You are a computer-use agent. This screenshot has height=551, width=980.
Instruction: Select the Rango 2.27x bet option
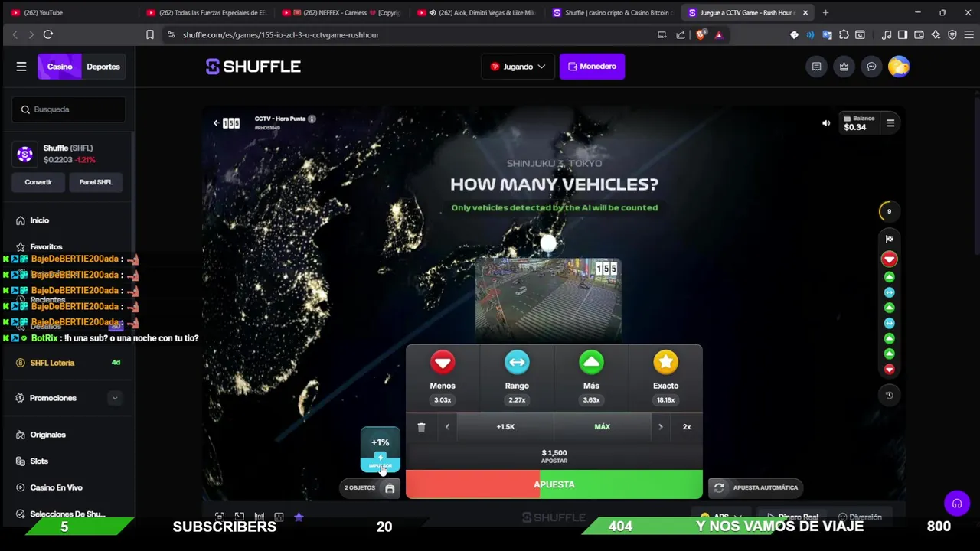(x=517, y=378)
